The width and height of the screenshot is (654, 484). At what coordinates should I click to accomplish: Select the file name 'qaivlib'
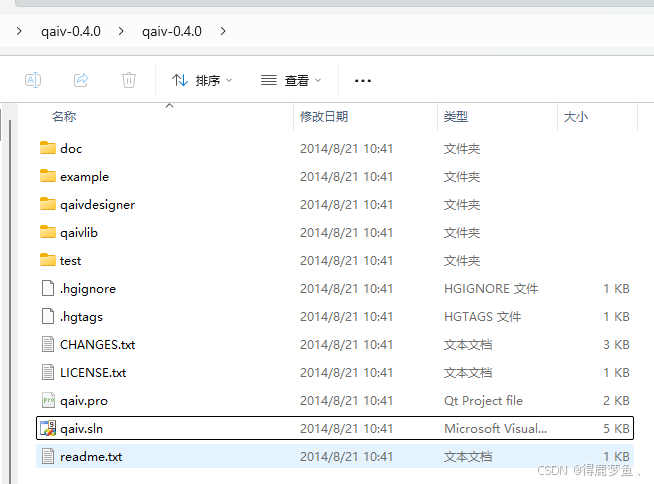click(78, 233)
